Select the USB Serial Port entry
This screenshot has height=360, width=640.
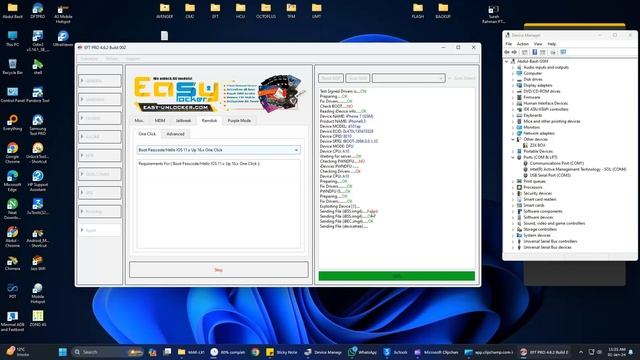click(550, 175)
